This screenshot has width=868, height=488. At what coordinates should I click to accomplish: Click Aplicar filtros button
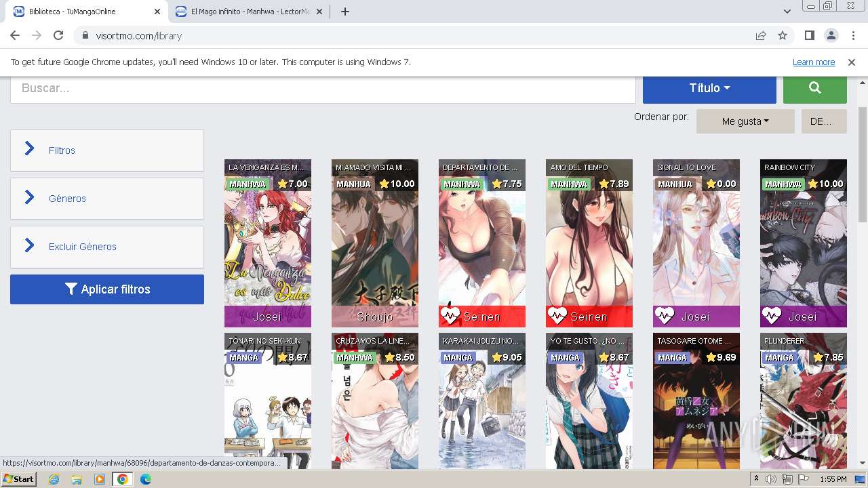pyautogui.click(x=107, y=289)
